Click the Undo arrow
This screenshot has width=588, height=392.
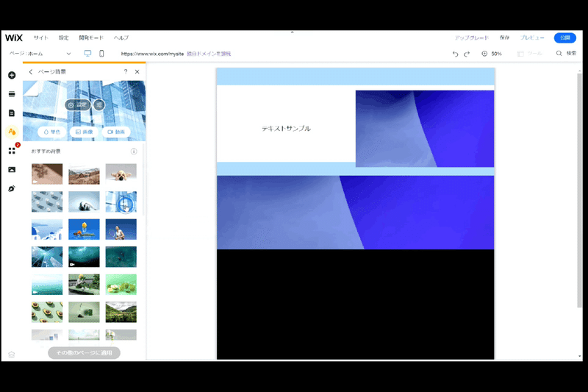(x=455, y=54)
